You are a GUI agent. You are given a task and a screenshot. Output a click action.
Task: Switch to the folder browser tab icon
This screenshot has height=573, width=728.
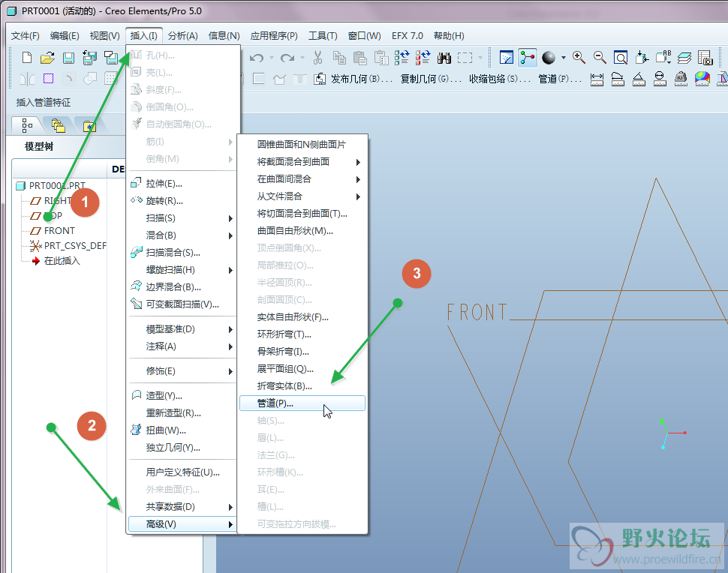click(58, 125)
